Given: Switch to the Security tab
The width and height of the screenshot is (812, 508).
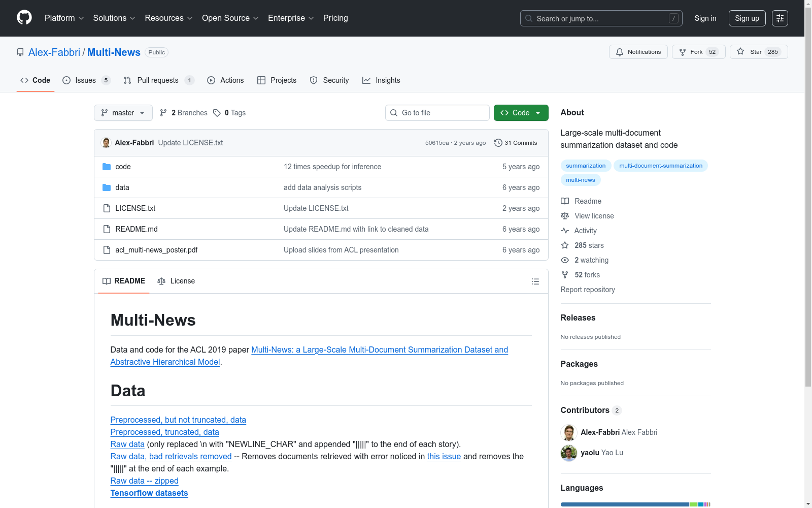Looking at the screenshot, I should pyautogui.click(x=329, y=80).
